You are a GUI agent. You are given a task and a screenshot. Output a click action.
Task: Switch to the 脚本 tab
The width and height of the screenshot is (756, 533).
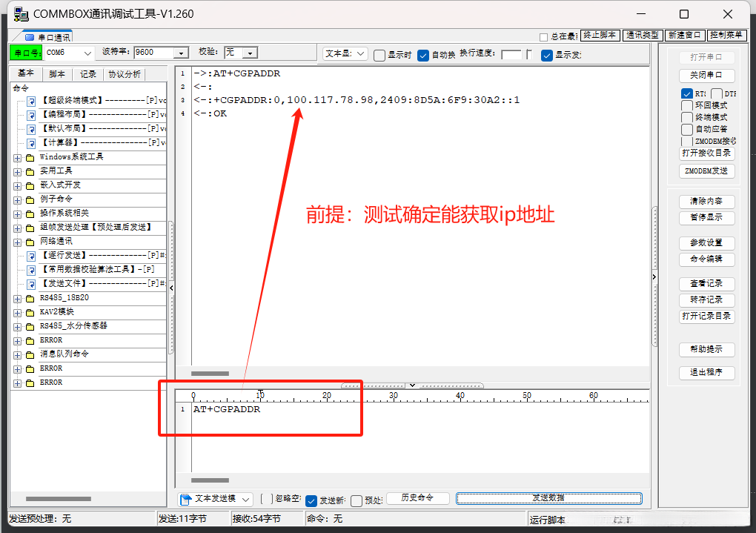coord(58,73)
